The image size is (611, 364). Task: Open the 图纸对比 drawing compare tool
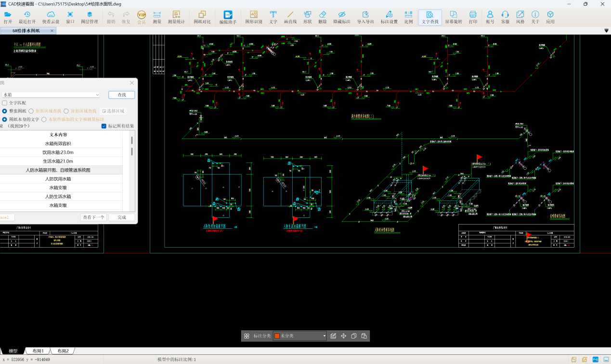pyautogui.click(x=202, y=17)
